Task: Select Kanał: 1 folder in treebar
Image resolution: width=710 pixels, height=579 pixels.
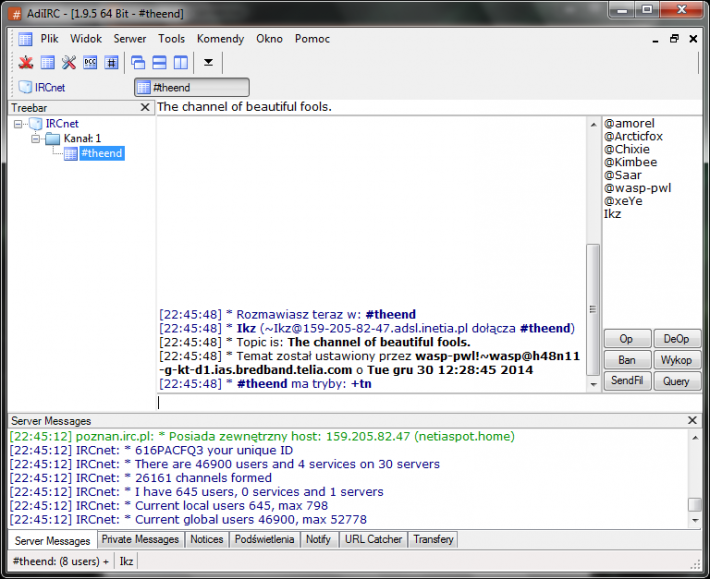Action: pos(82,138)
